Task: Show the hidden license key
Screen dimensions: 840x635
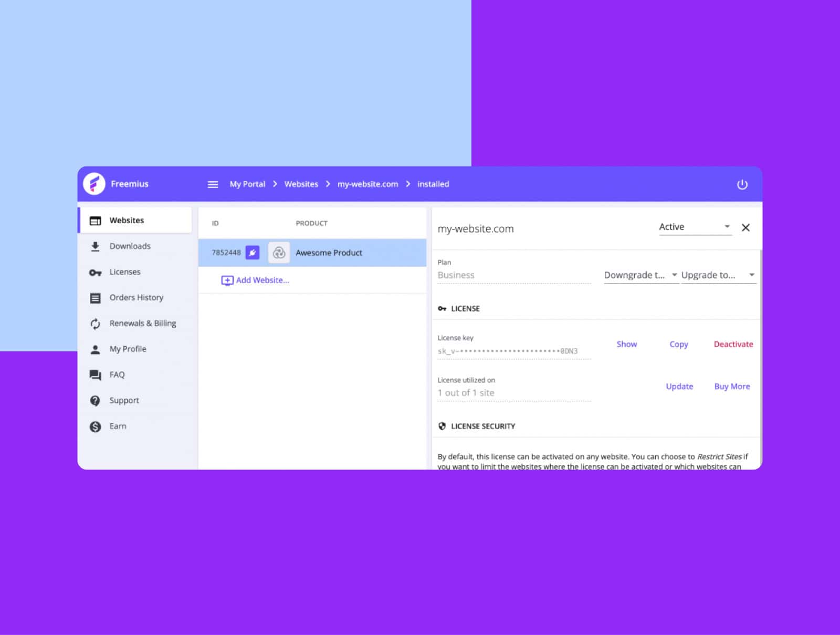Action: (626, 344)
